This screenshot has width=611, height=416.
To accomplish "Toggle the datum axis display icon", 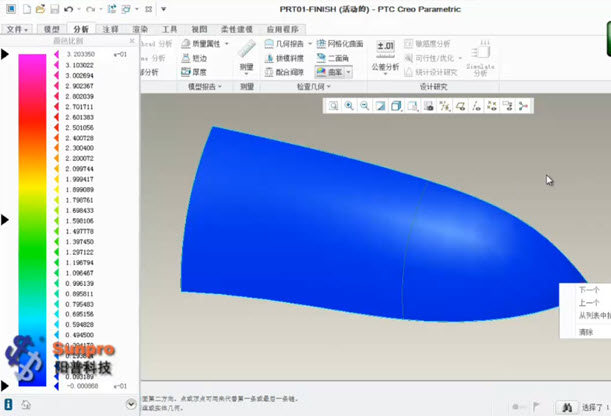I will click(476, 106).
